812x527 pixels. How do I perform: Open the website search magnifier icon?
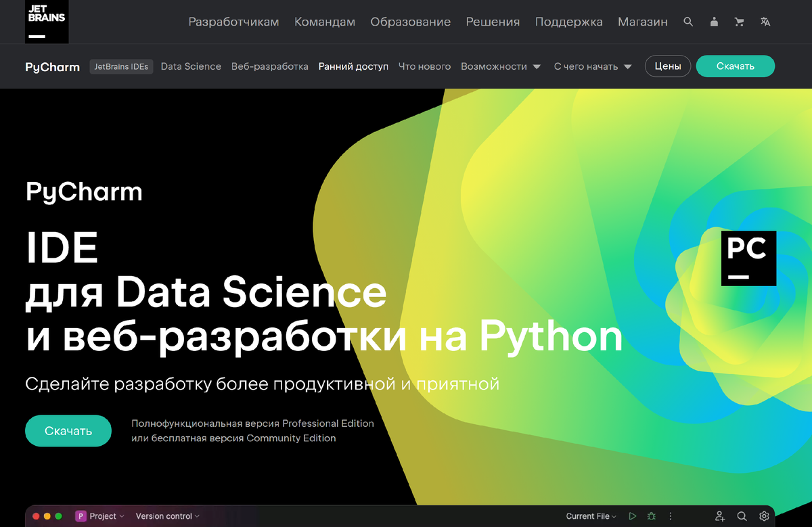coord(688,22)
